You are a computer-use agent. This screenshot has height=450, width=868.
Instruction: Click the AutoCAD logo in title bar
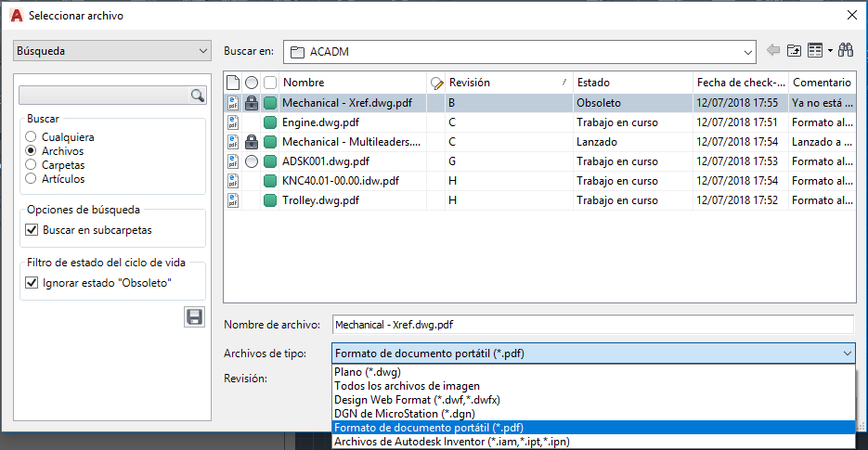(x=17, y=16)
